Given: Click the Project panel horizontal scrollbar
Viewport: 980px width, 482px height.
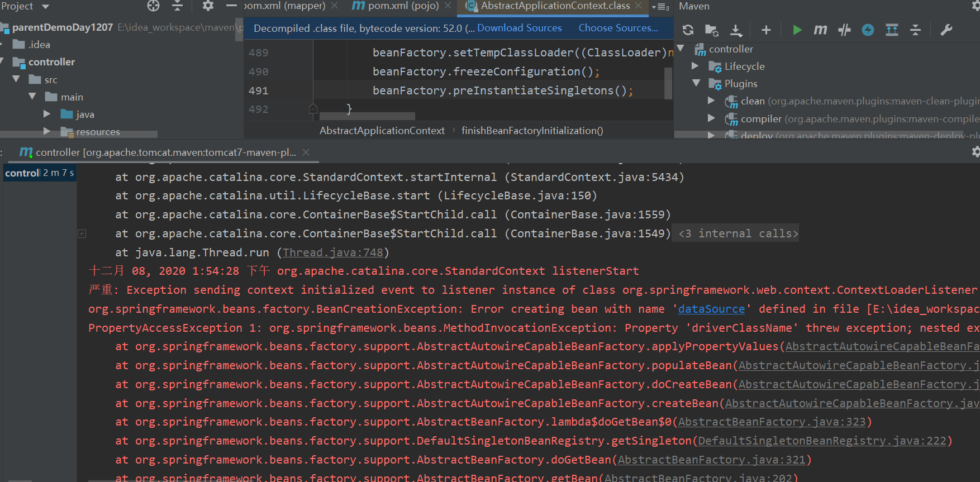Looking at the screenshot, I should [x=79, y=134].
